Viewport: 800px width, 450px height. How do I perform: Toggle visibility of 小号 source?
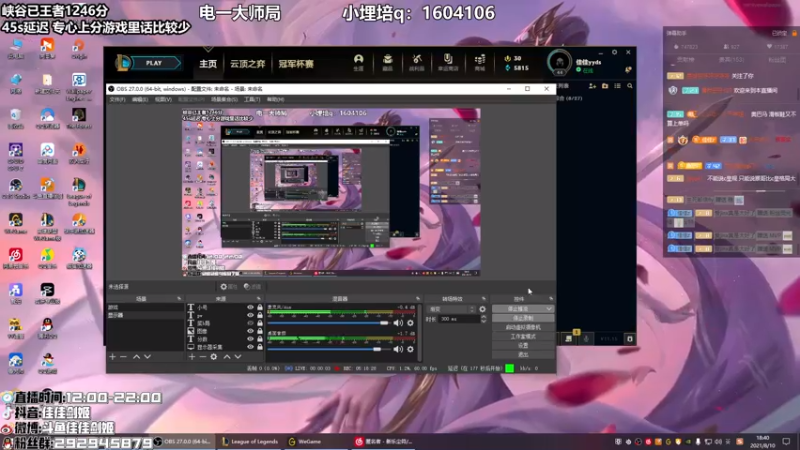pos(250,307)
